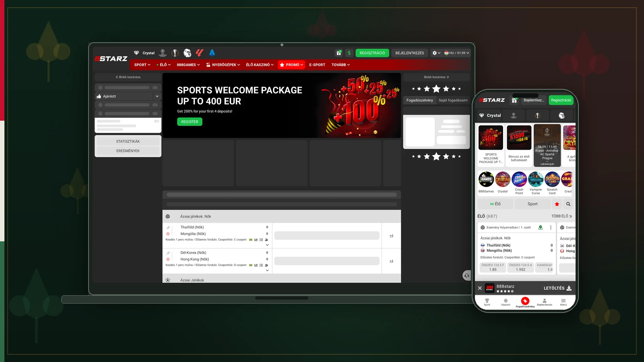Collapse right block via Blokk bezárása
Screen dimensions: 644x362
click(x=437, y=77)
